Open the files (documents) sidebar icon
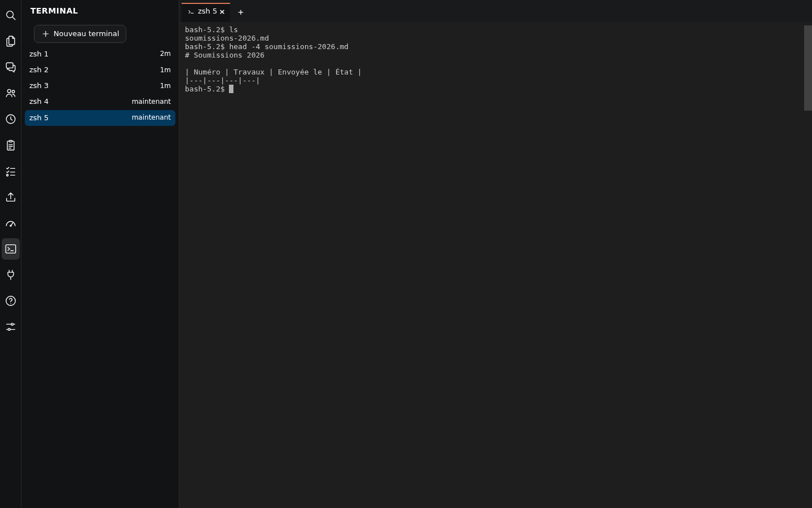The image size is (812, 508). click(11, 41)
